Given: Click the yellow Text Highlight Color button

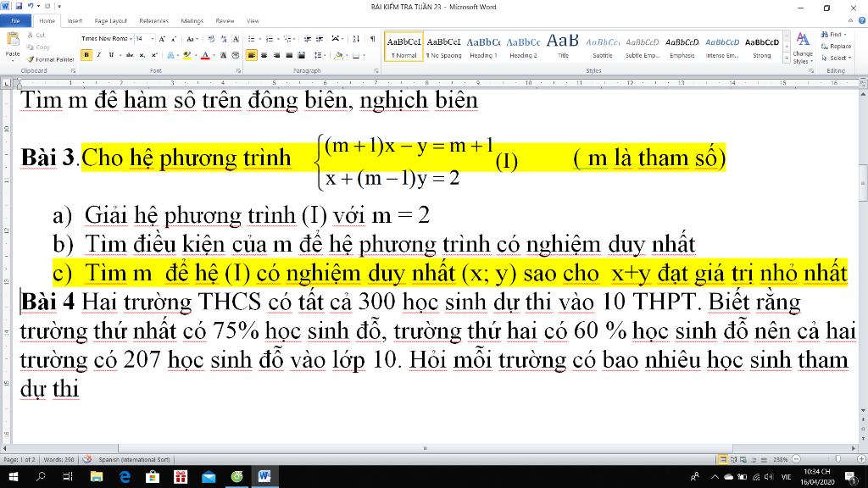Looking at the screenshot, I should click(x=186, y=55).
